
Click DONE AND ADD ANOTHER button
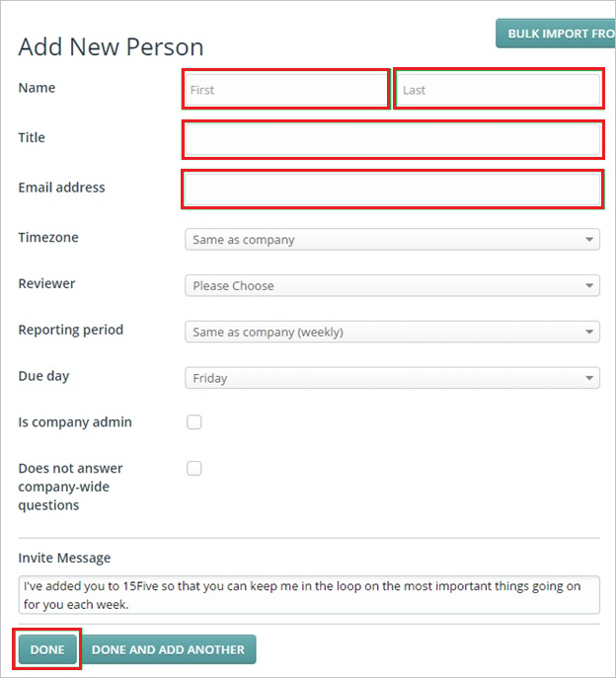(x=168, y=649)
